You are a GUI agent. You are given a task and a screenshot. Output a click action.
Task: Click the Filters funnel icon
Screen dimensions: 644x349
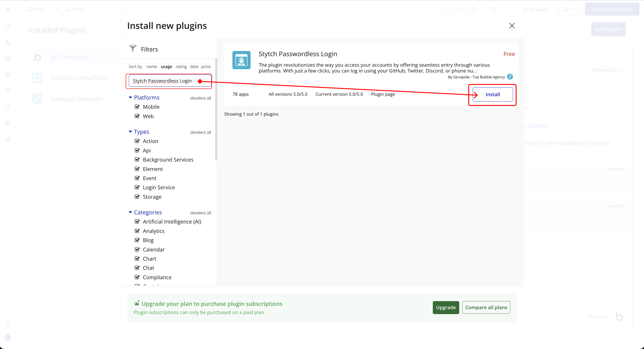(x=133, y=48)
